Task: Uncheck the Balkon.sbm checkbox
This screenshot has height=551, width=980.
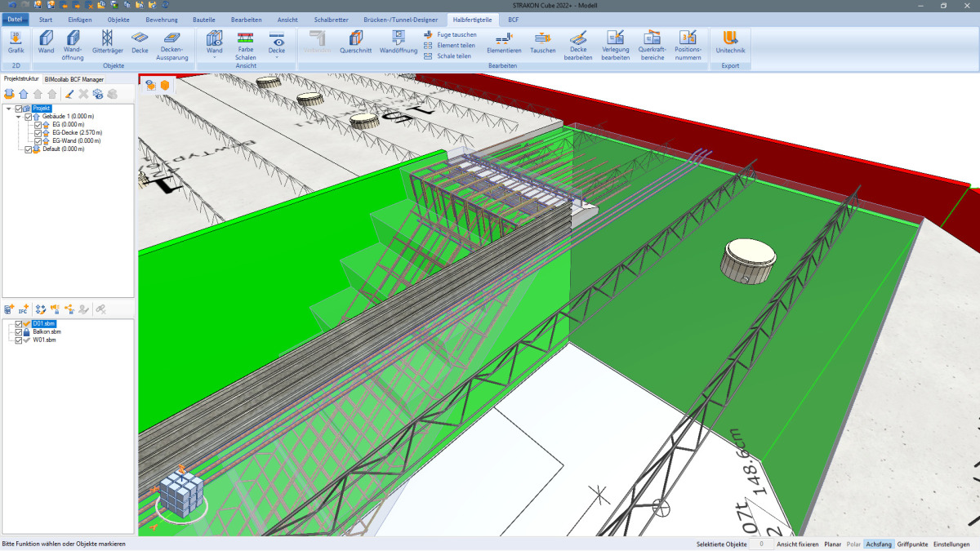Action: coord(18,332)
